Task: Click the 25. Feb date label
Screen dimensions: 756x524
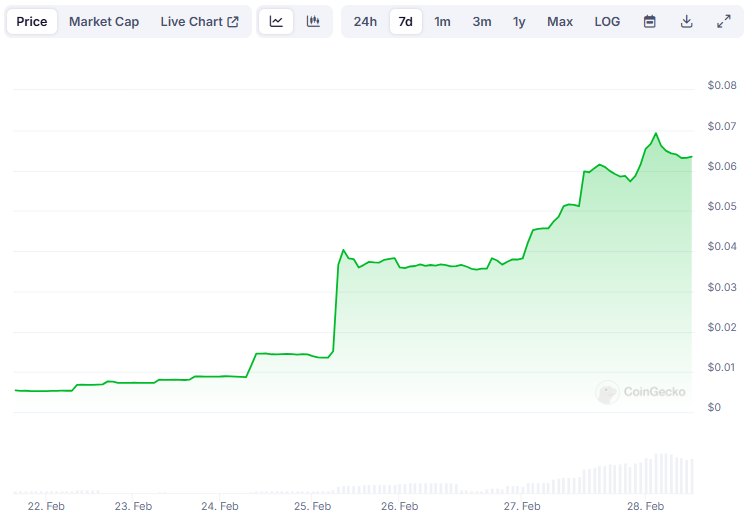Action: click(312, 506)
